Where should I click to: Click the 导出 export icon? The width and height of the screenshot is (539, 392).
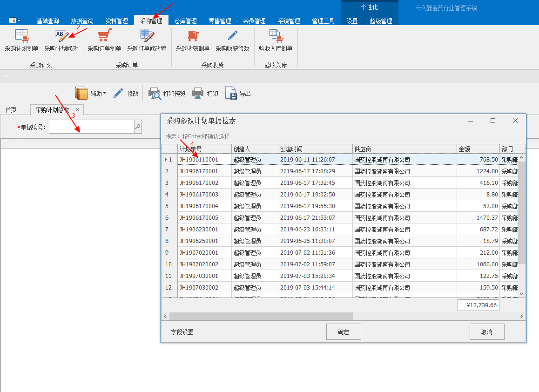coord(231,94)
